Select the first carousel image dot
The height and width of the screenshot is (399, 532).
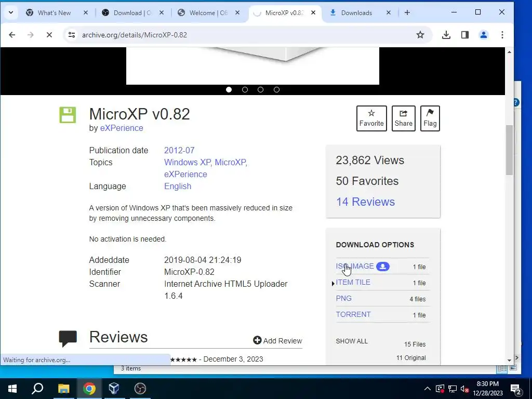point(229,89)
